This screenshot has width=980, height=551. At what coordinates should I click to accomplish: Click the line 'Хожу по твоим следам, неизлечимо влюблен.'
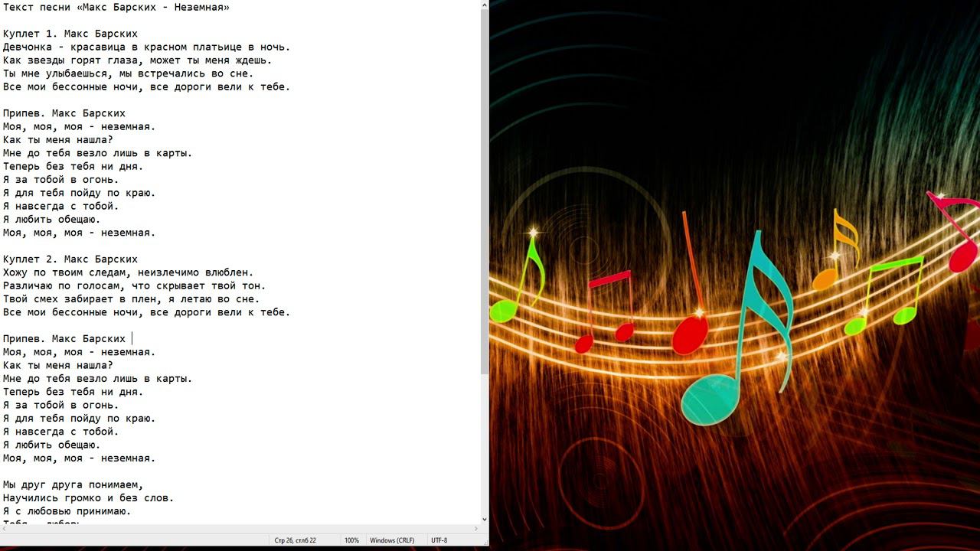129,272
